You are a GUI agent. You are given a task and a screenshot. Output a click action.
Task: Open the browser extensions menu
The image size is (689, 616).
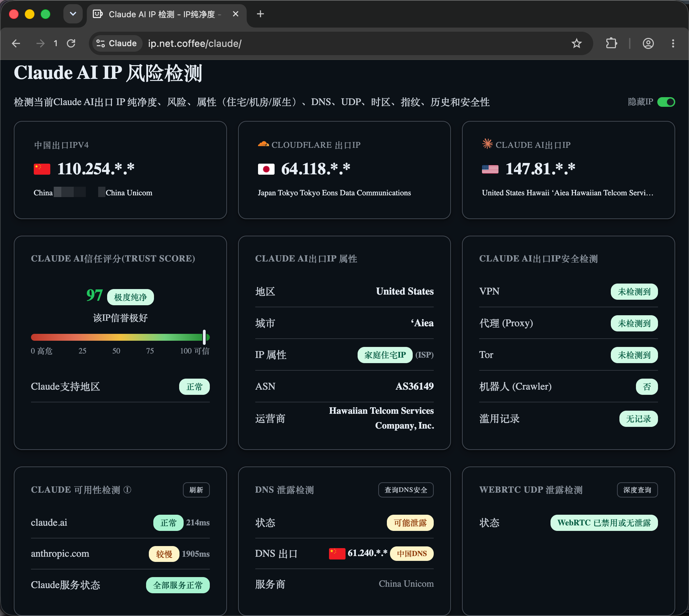point(611,43)
